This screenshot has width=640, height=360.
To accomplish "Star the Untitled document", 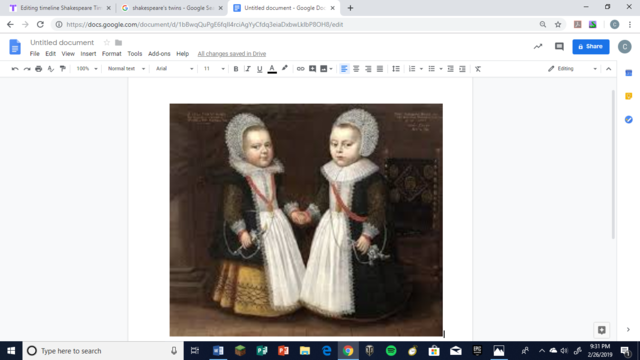I will (107, 42).
